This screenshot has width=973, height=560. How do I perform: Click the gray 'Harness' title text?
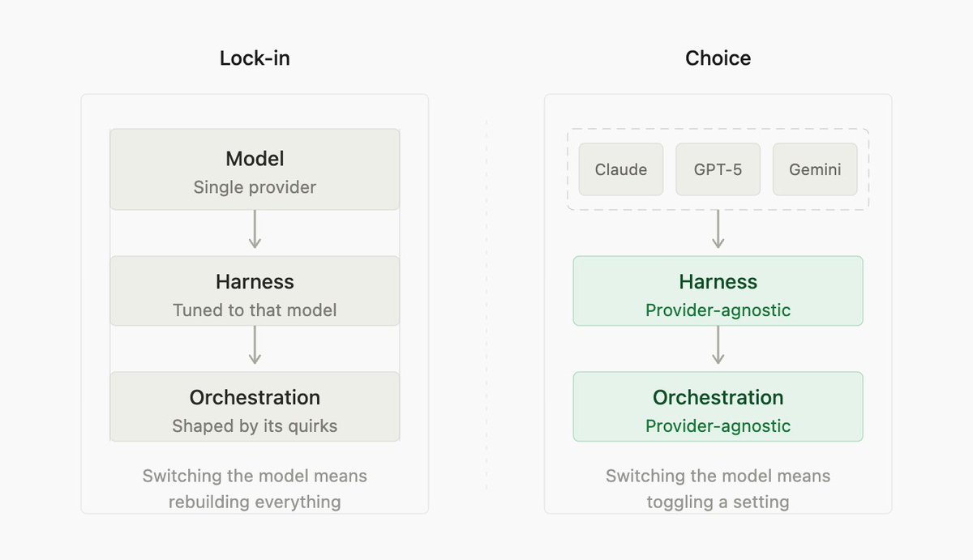coord(255,282)
